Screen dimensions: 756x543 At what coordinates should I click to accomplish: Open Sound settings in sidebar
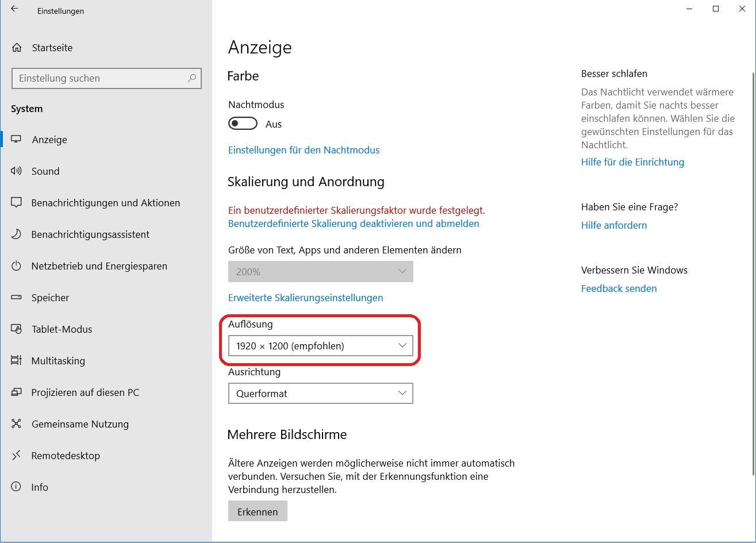45,171
